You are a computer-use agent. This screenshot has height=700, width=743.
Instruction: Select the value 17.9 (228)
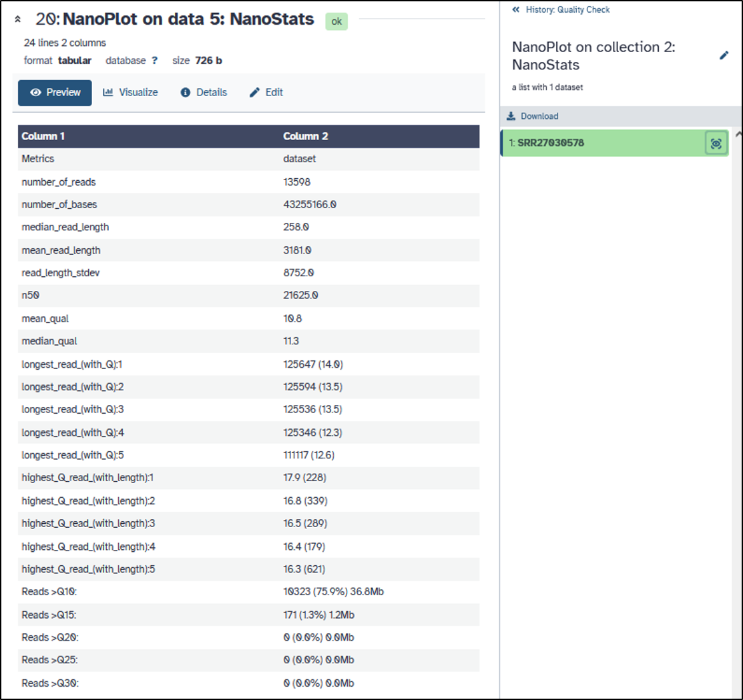[x=304, y=477]
